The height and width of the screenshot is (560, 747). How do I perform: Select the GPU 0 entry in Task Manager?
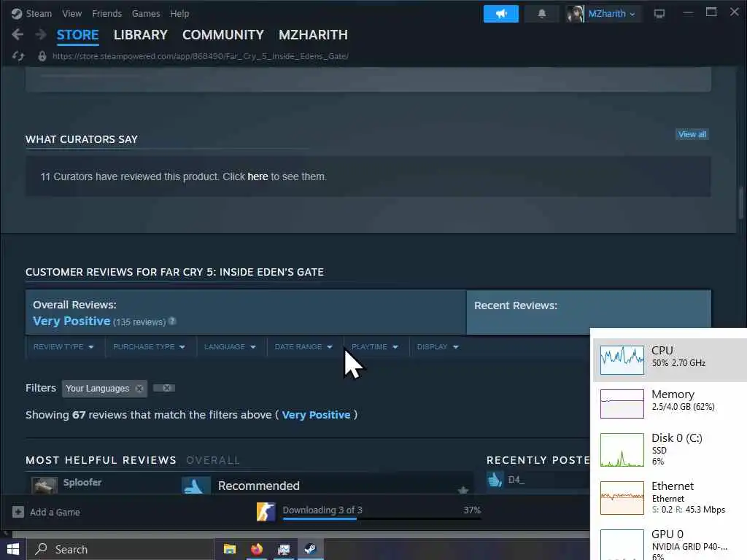pyautogui.click(x=669, y=542)
